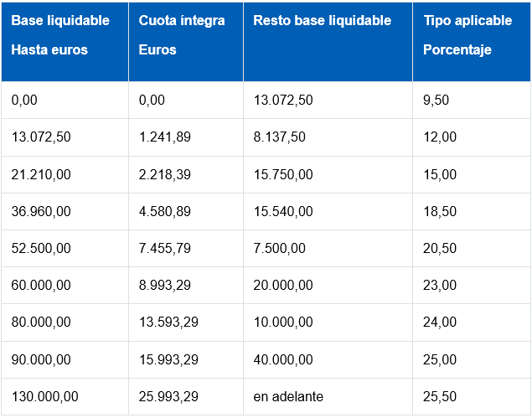Click the 'Cuota íntegra' column header
The height and width of the screenshot is (418, 532).
tap(182, 21)
